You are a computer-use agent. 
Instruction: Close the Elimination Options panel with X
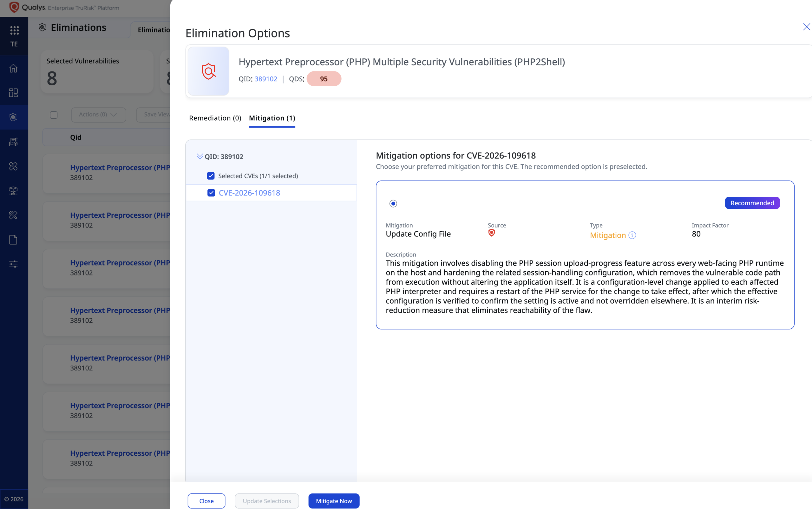point(806,27)
